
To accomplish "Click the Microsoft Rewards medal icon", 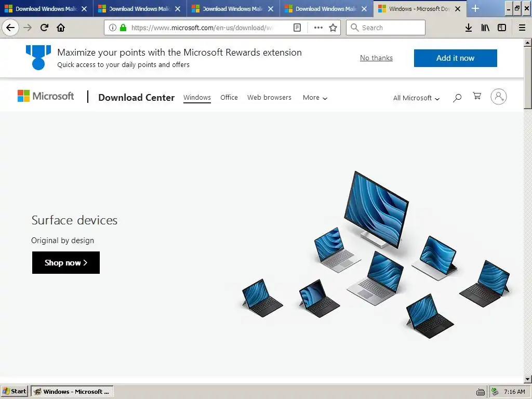I will pos(38,57).
